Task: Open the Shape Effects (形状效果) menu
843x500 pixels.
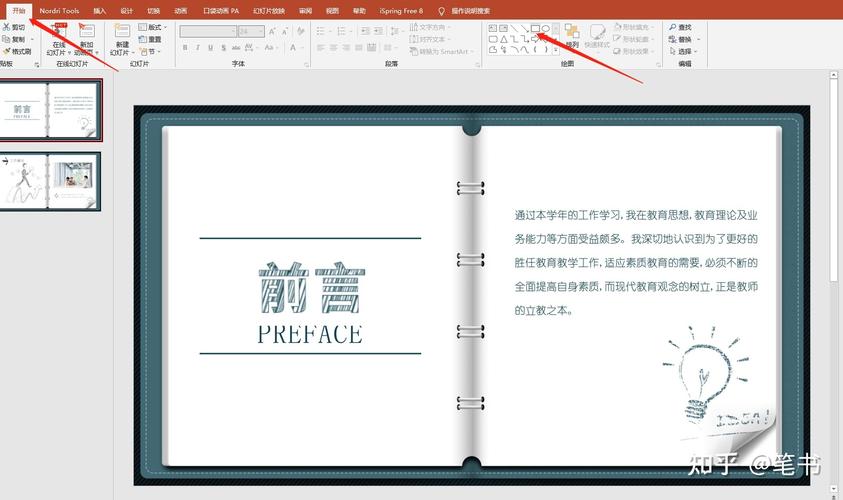Action: (633, 52)
